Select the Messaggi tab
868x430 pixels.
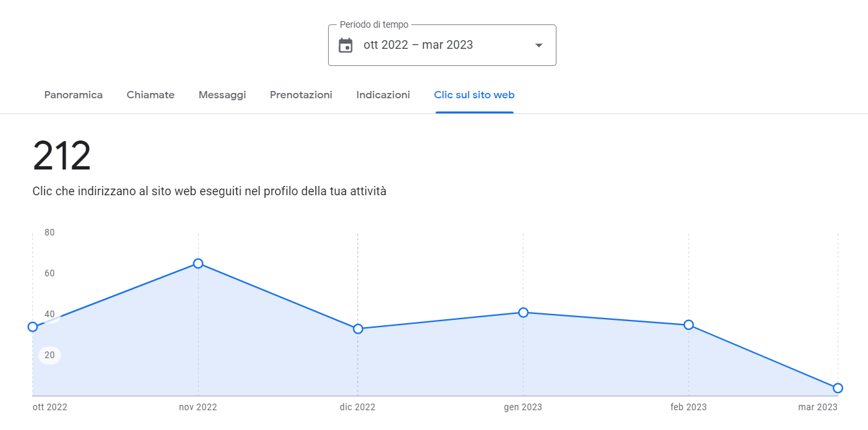(222, 95)
